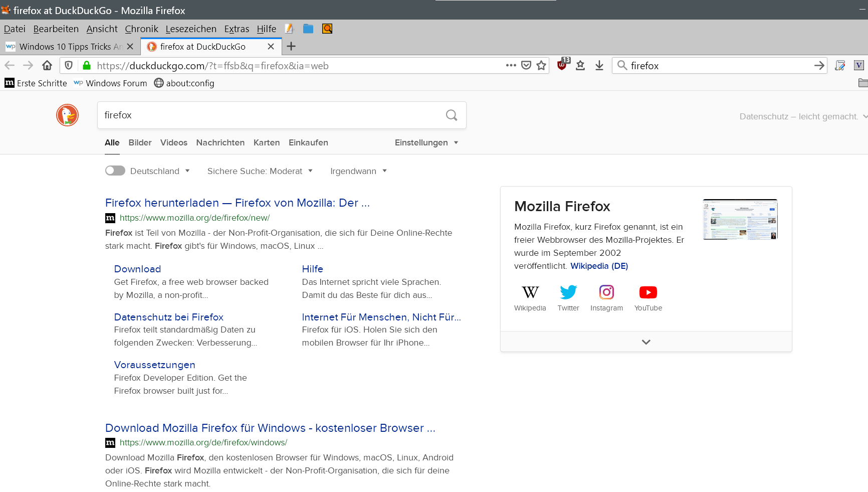
Task: Open the 'Firefox herunterladen' search result
Action: (237, 203)
